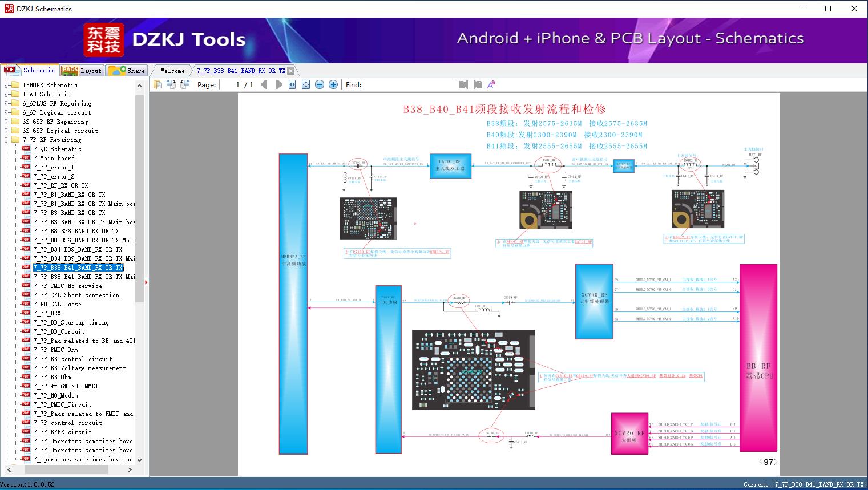This screenshot has height=490, width=868.
Task: Open 7_7P_BB_Voltage measurement schematic
Action: click(80, 368)
